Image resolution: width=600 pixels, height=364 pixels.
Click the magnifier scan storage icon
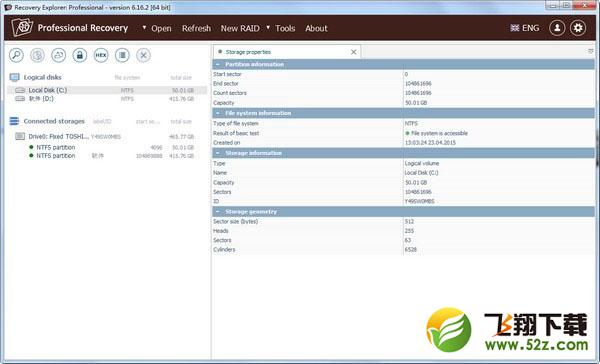tap(16, 55)
